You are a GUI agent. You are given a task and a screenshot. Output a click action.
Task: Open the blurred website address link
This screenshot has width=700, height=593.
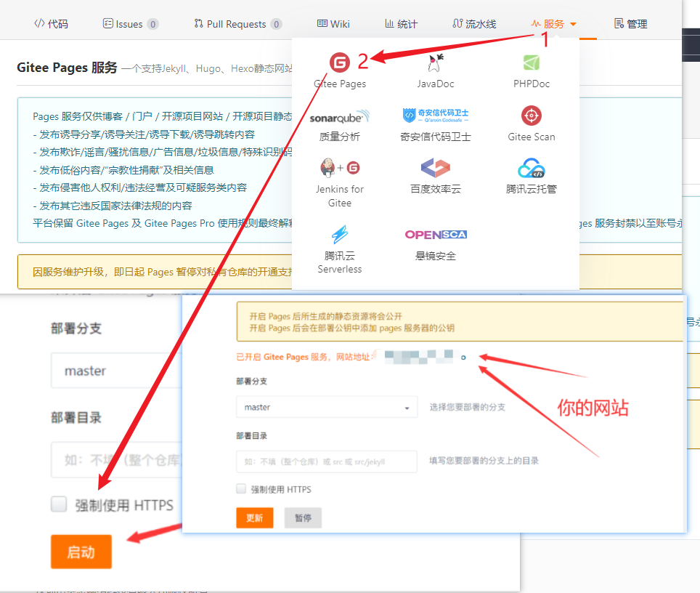tap(418, 356)
